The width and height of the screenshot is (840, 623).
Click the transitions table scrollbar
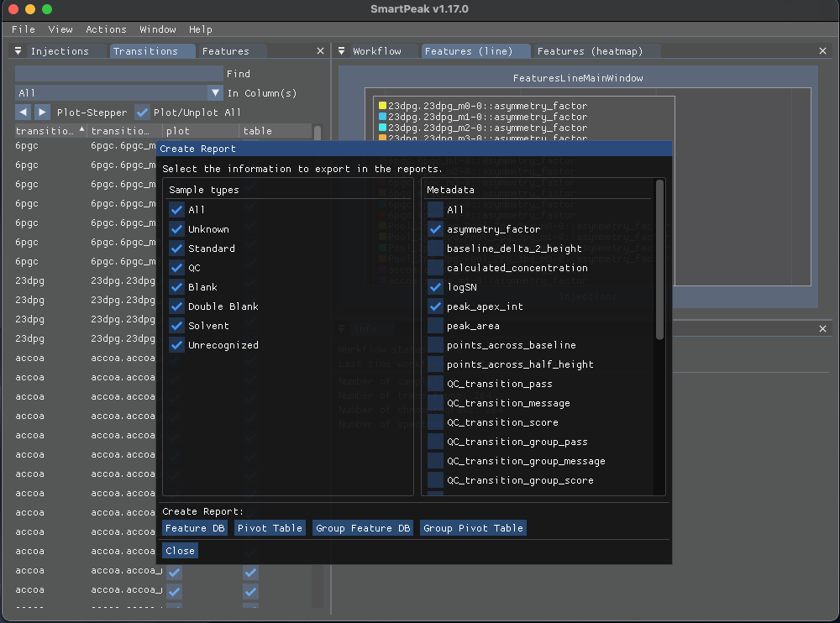(x=318, y=133)
